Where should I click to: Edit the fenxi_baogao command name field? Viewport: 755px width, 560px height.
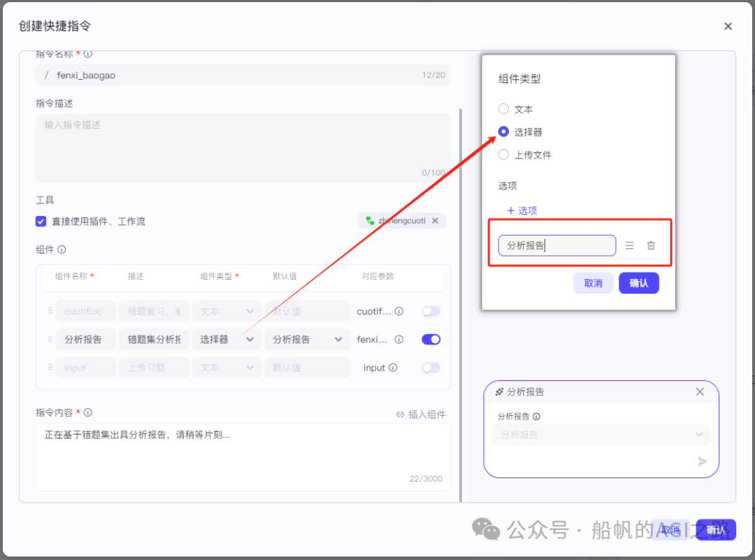[x=243, y=75]
